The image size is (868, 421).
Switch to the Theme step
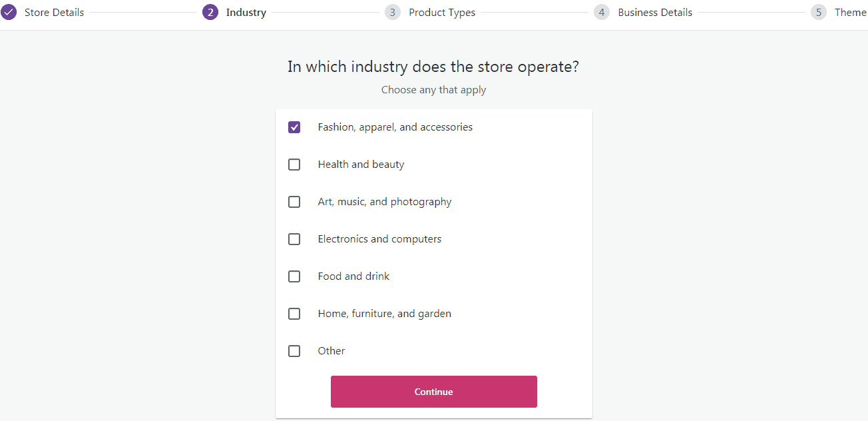(x=850, y=12)
